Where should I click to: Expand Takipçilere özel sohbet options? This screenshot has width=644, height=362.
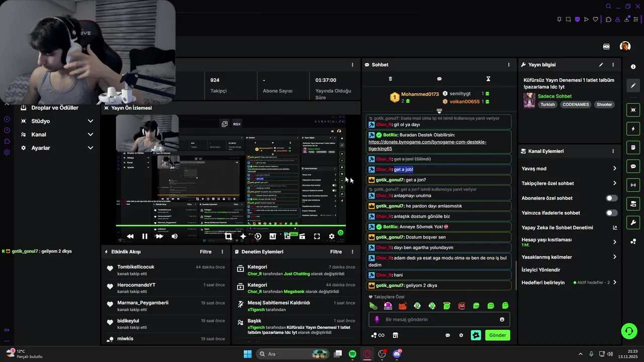coord(615,183)
